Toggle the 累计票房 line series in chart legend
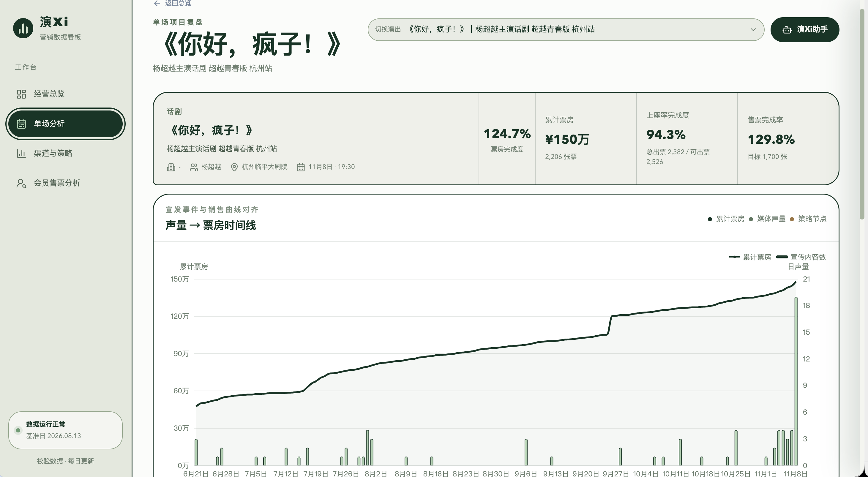 point(750,257)
